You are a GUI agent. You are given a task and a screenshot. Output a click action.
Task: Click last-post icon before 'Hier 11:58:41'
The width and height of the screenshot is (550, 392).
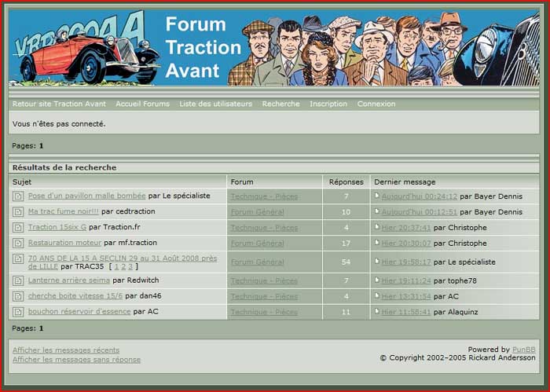click(377, 311)
